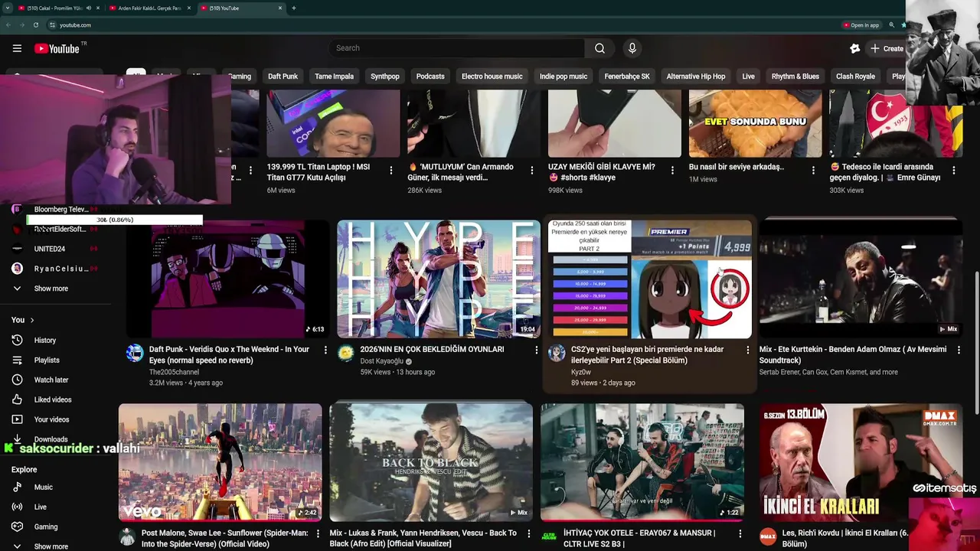Image resolution: width=980 pixels, height=551 pixels.
Task: Open more options for CS2'ye yeni başlayan video
Action: tap(748, 350)
